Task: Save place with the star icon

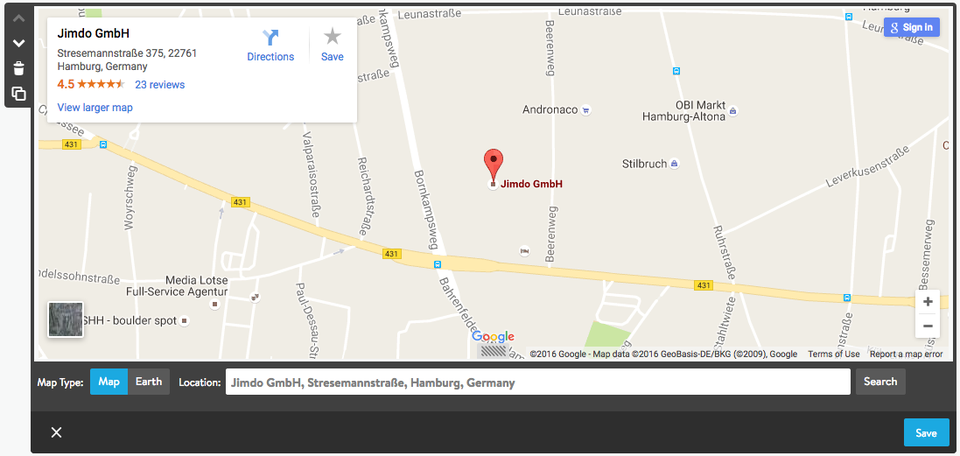Action: click(x=332, y=46)
